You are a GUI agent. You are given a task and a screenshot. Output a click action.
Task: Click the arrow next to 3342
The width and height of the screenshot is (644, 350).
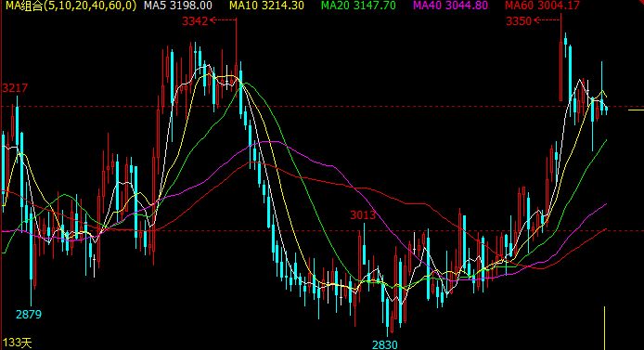coord(223,19)
